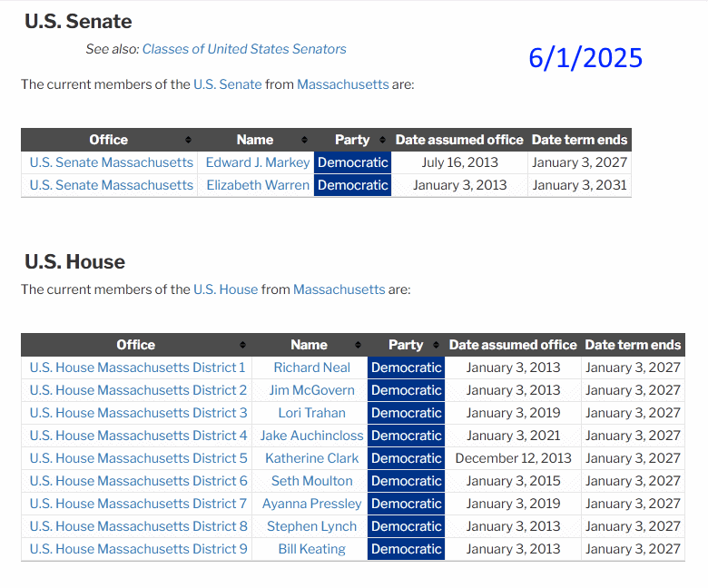This screenshot has height=588, width=708.
Task: Open Jake Auchincloss's page
Action: click(x=312, y=436)
